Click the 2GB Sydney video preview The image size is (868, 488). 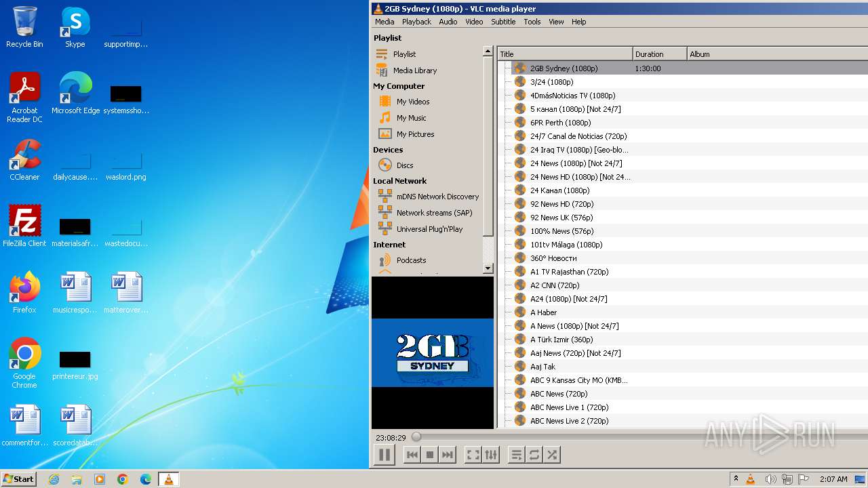pyautogui.click(x=433, y=352)
